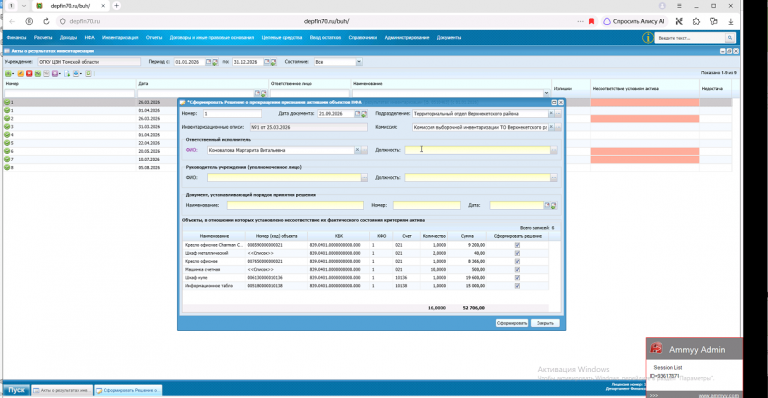768x398 pixels.
Task: Open the НФА menu
Action: click(x=90, y=38)
